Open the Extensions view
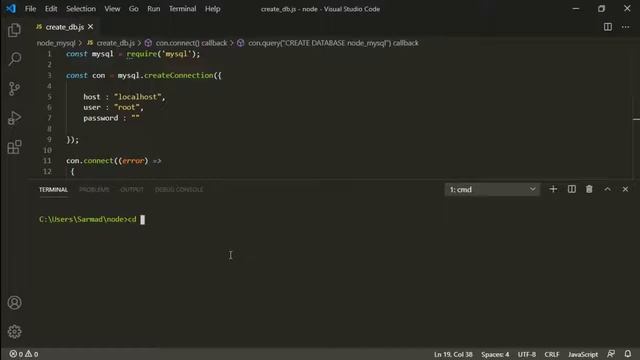The height and width of the screenshot is (360, 640). [14, 147]
